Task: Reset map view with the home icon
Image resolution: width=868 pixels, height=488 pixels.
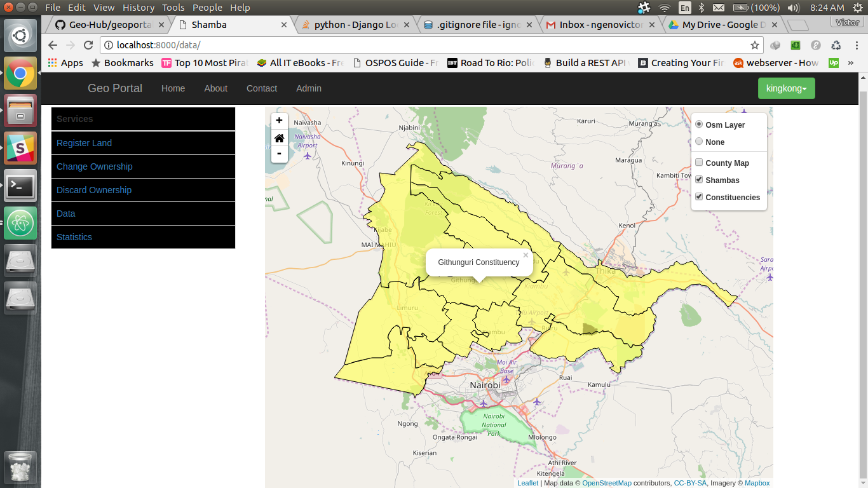Action: tap(279, 138)
